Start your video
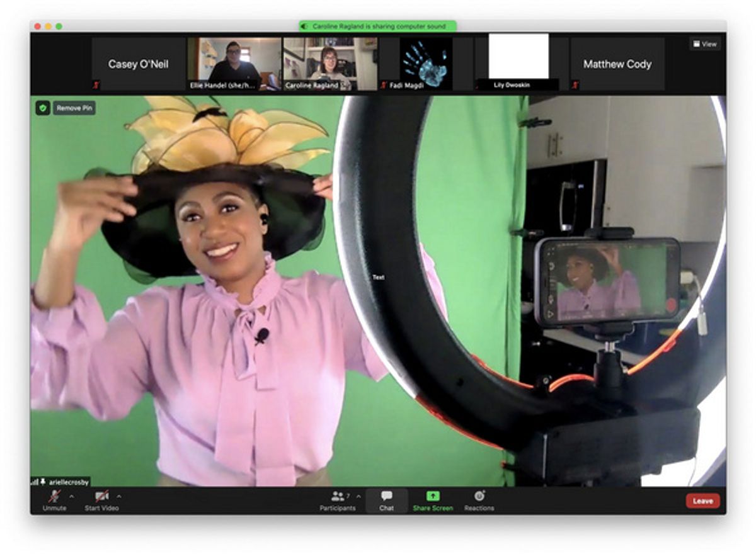756x554 pixels. (101, 495)
